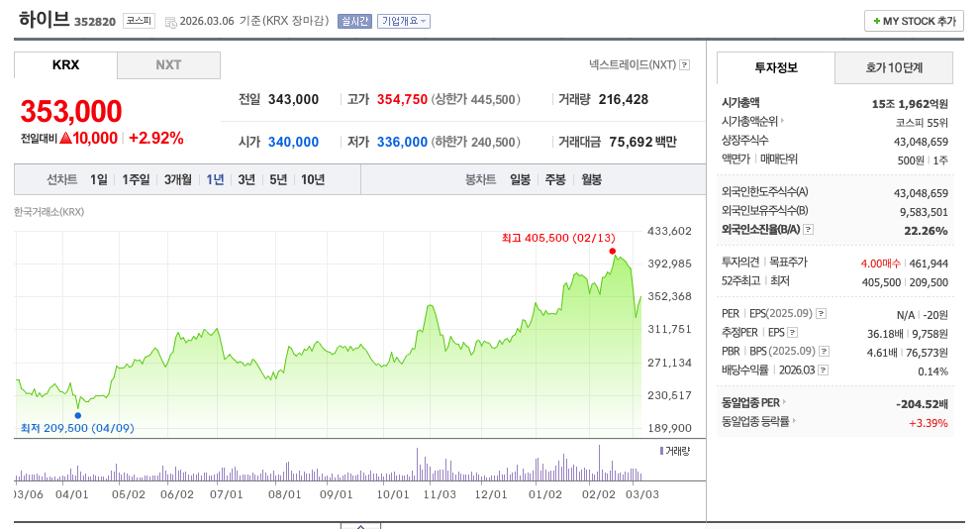The width and height of the screenshot is (980, 529).
Task: Click the +2.92% change percentage
Action: point(156,138)
